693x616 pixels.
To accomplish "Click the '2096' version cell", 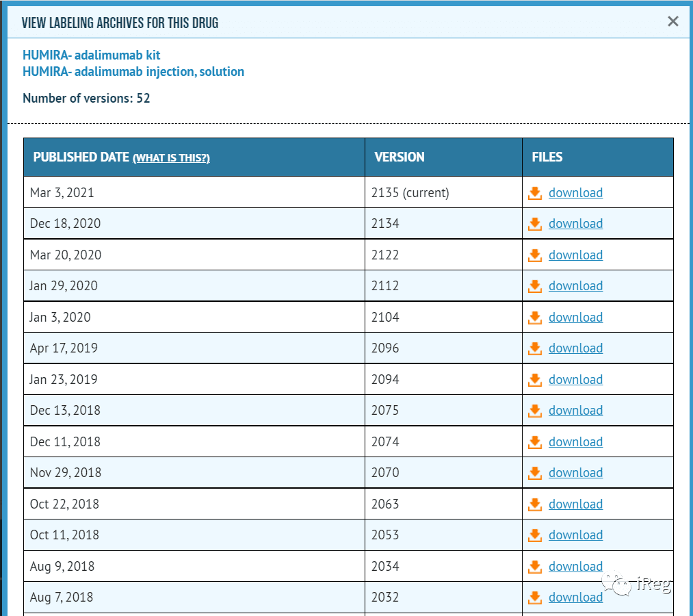I will 444,348.
